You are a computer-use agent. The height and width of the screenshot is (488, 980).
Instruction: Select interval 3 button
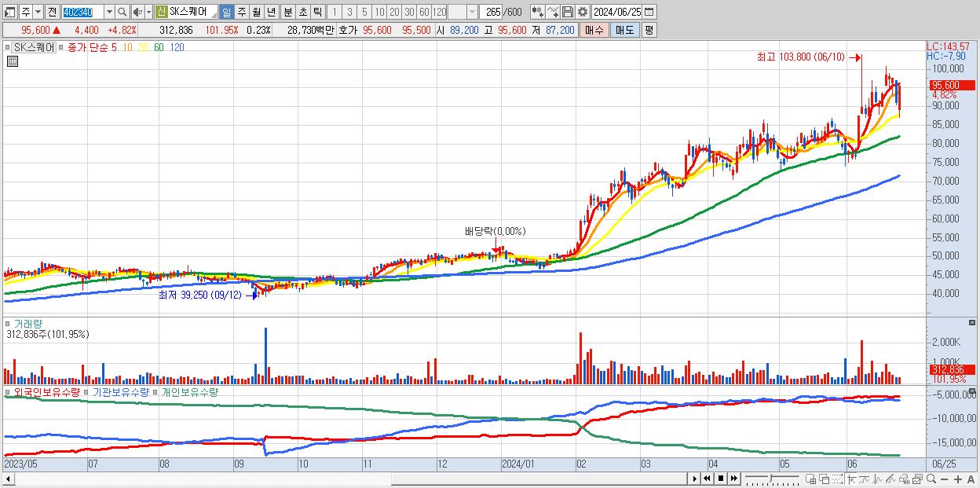pyautogui.click(x=349, y=12)
